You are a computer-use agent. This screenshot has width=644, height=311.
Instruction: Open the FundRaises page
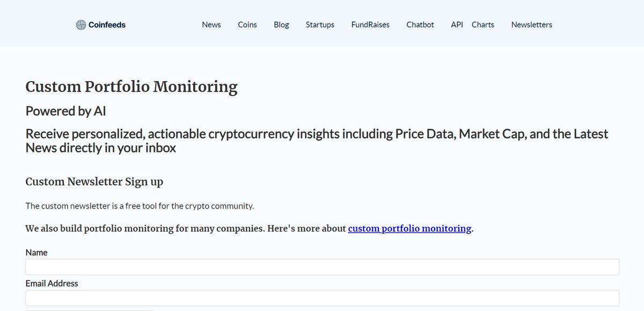pyautogui.click(x=370, y=25)
